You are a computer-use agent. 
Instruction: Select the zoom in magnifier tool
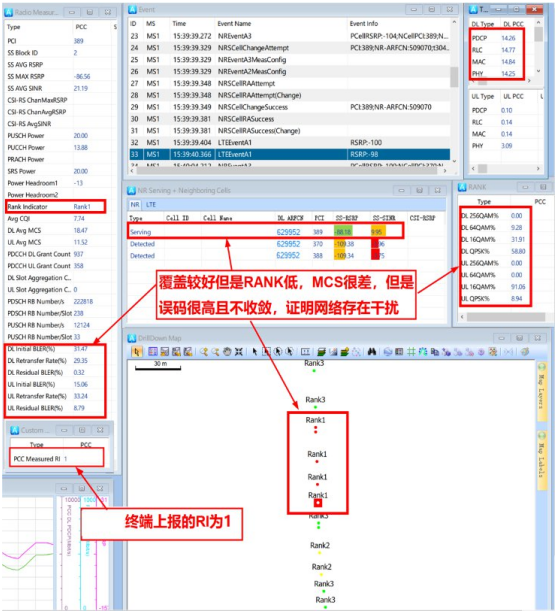click(x=204, y=352)
